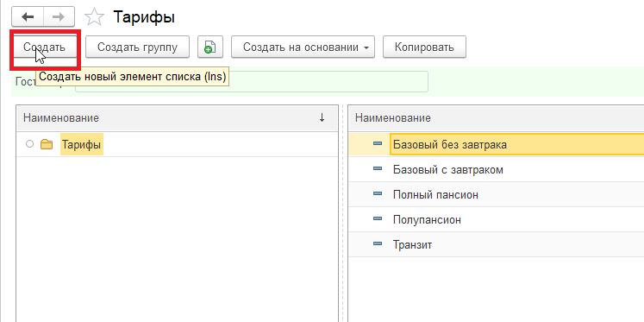Click item icon beside Транзит
644x322 pixels.
(378, 243)
